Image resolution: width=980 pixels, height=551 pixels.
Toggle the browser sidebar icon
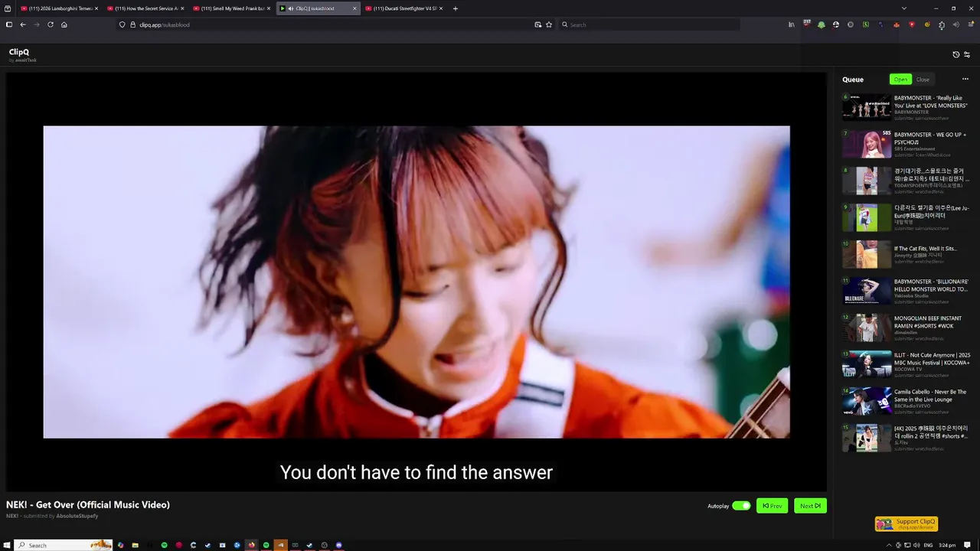coord(9,24)
